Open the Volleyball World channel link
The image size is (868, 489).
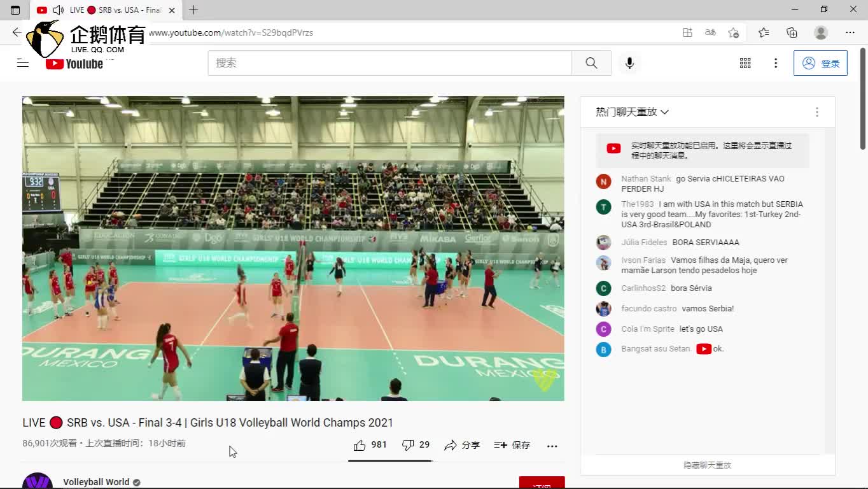(x=96, y=482)
